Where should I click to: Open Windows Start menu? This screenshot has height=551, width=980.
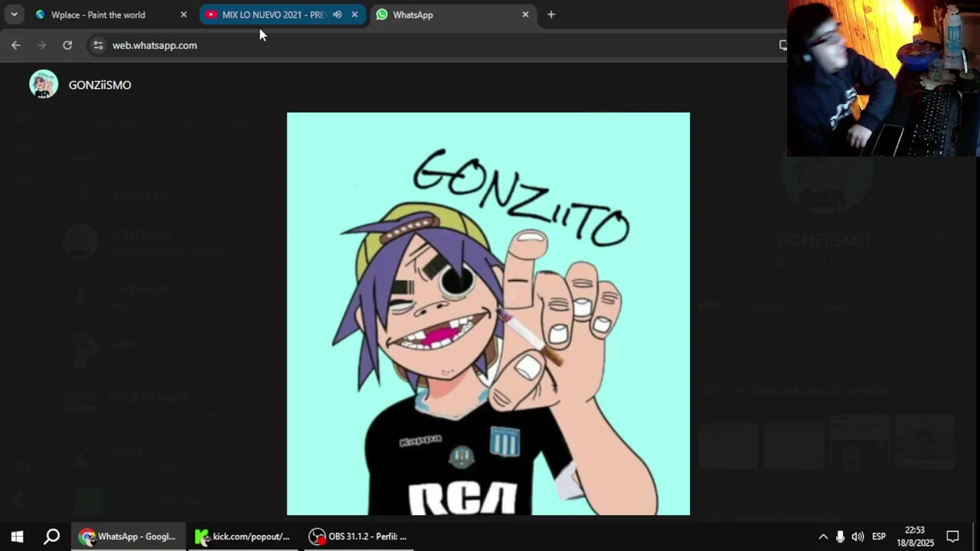click(17, 536)
